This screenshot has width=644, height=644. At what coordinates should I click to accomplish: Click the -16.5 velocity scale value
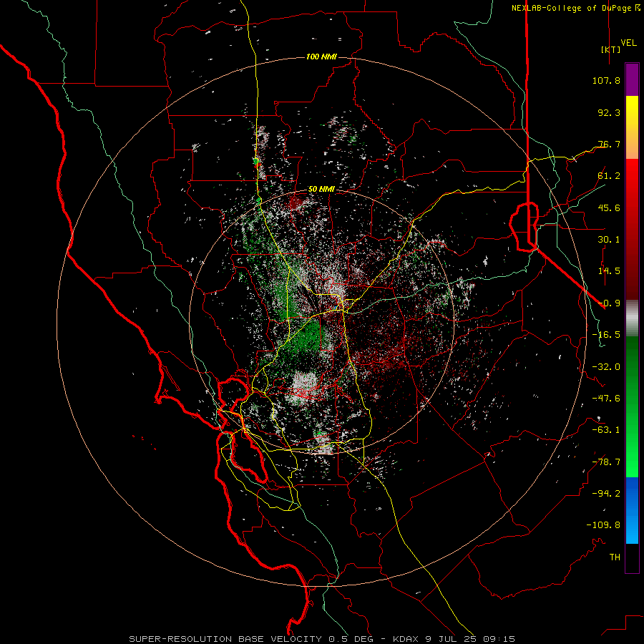pos(606,335)
